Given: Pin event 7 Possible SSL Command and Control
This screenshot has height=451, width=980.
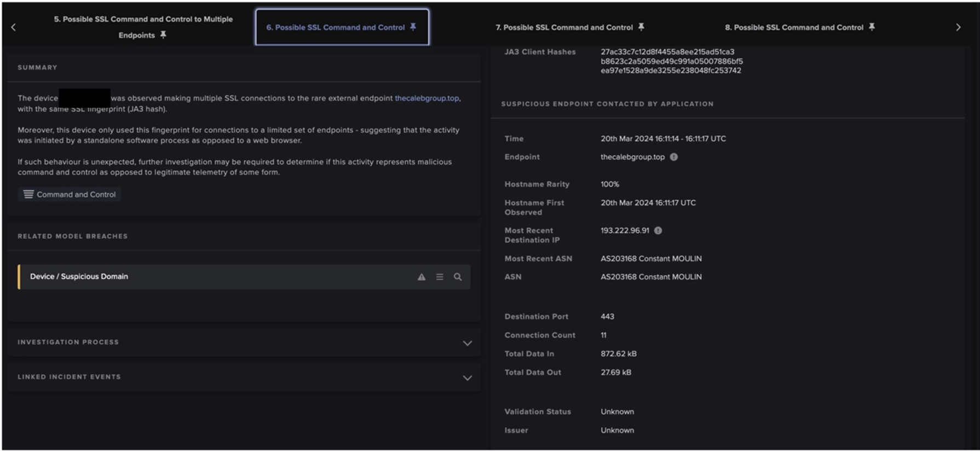Looking at the screenshot, I should click(x=641, y=27).
